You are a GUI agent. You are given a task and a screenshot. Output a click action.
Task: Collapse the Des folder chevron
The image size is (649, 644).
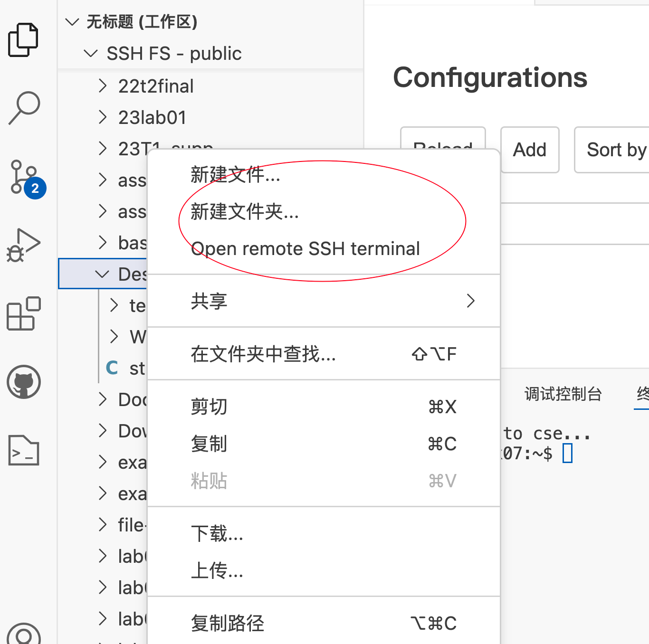[x=102, y=274]
